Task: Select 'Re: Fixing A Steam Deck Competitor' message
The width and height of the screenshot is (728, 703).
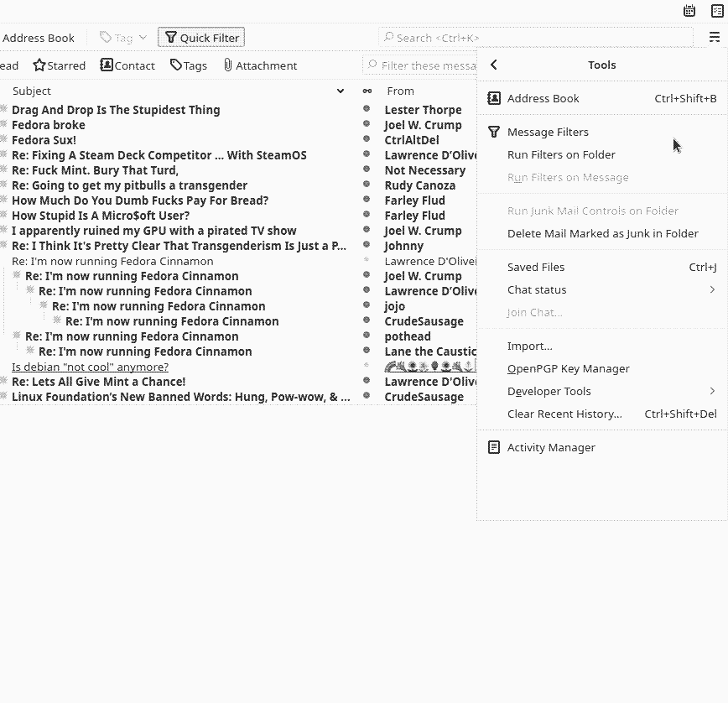Action: pyautogui.click(x=159, y=155)
